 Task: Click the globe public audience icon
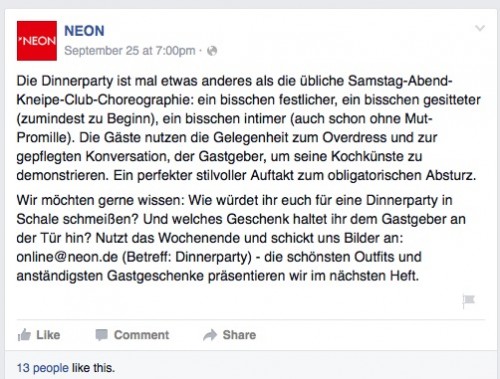[212, 51]
